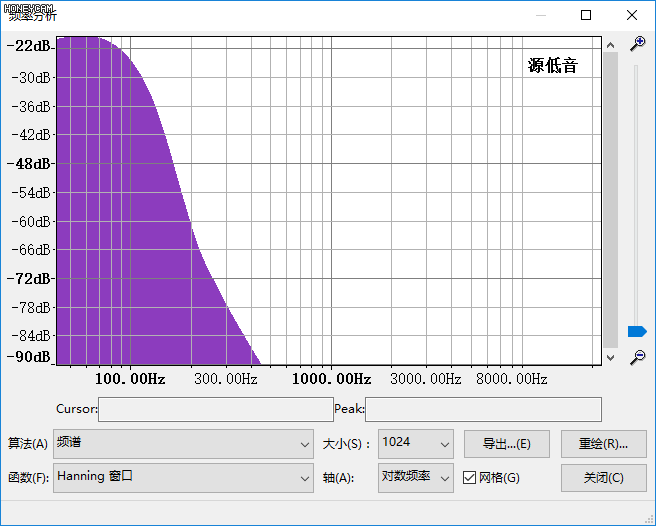Click the 导出...(E) export button
Viewport: 656px width, 526px height.
[507, 444]
